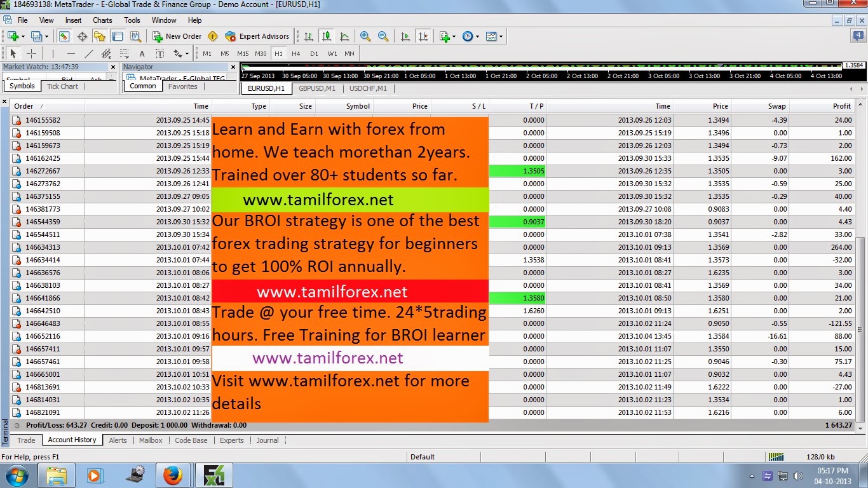Open the Periods clock icon
This screenshot has width=868, height=488.
pos(468,36)
